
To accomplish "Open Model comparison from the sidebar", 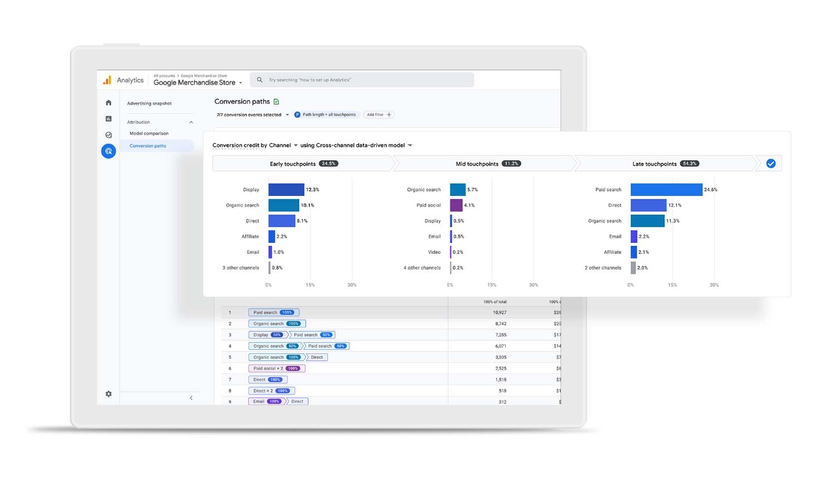I will point(149,133).
